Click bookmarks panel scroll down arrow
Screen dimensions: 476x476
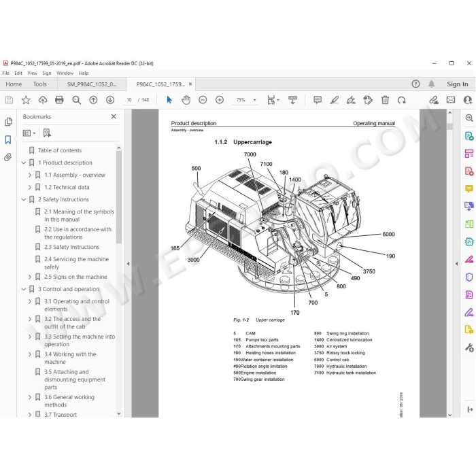click(119, 413)
